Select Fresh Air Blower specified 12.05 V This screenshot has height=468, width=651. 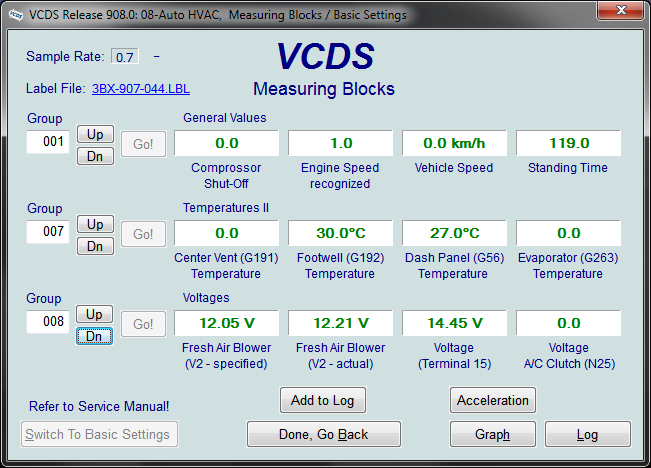pyautogui.click(x=226, y=323)
